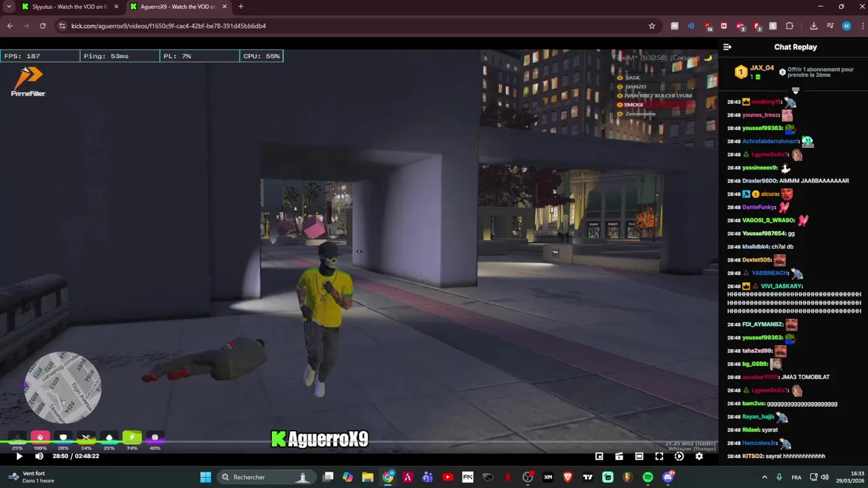Show browser downloads
The height and width of the screenshot is (488, 868).
pos(814,26)
